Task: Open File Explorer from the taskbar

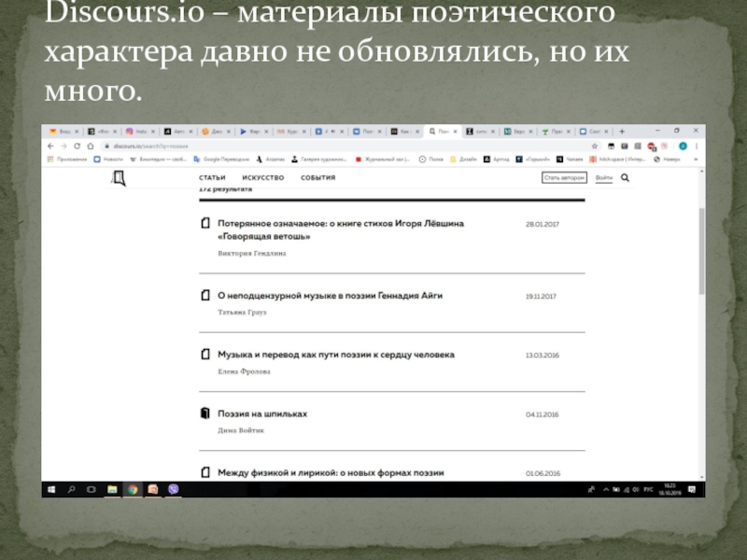Action: 112,489
